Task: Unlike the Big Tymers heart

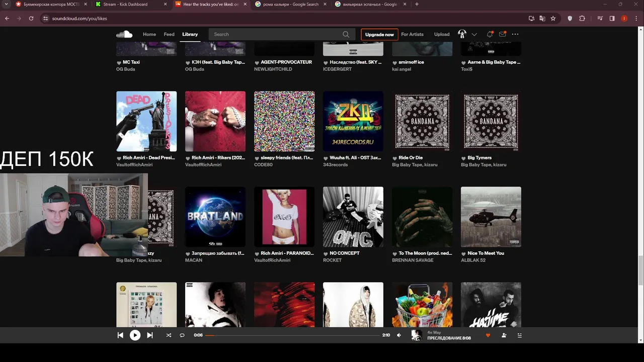Action: click(x=463, y=158)
